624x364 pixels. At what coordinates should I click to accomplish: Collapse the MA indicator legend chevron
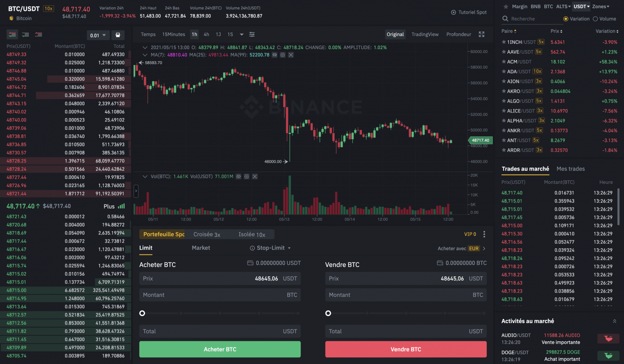click(x=145, y=55)
